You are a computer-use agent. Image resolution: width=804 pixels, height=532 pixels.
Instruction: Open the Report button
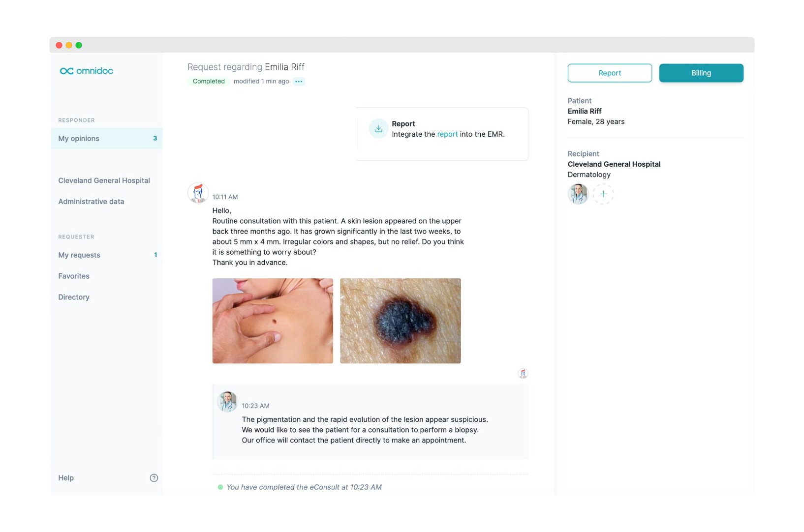pyautogui.click(x=610, y=73)
